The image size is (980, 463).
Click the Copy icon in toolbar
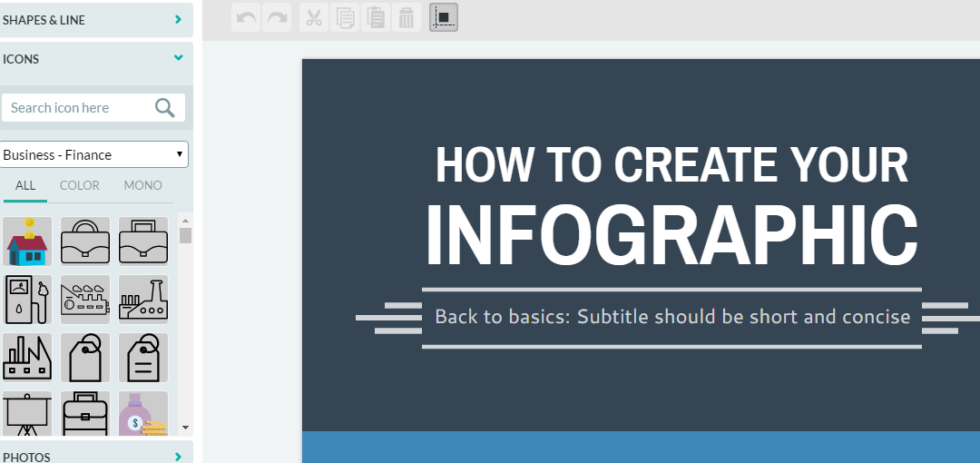click(345, 17)
